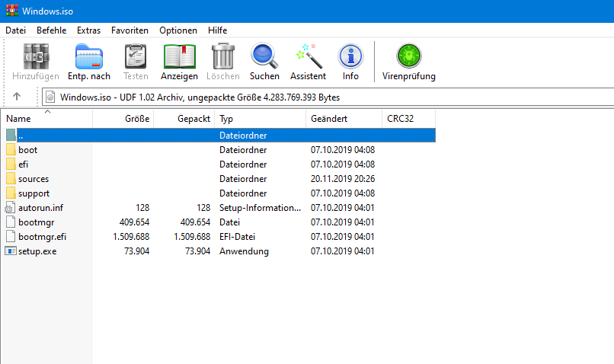
Task: Click the setup.exe application icon
Action: [11, 251]
